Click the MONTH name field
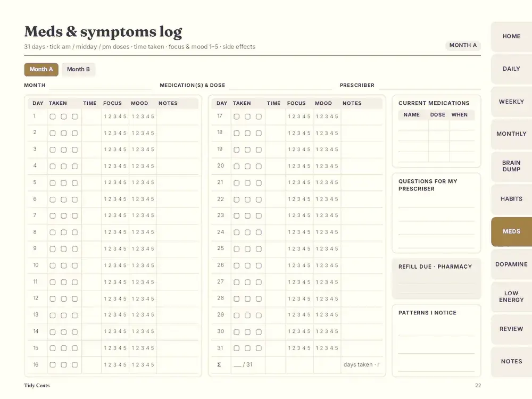Image resolution: width=532 pixels, height=399 pixels. [x=100, y=86]
